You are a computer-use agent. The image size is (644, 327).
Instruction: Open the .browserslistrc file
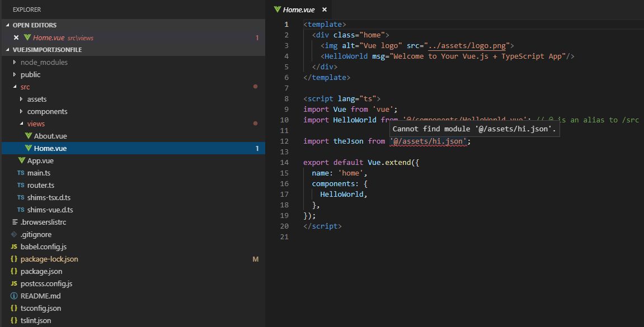[x=43, y=222]
